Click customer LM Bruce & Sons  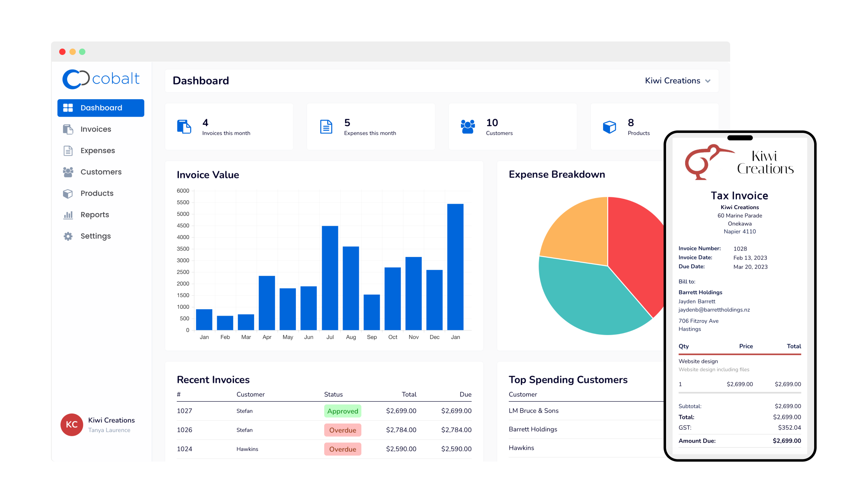click(533, 410)
